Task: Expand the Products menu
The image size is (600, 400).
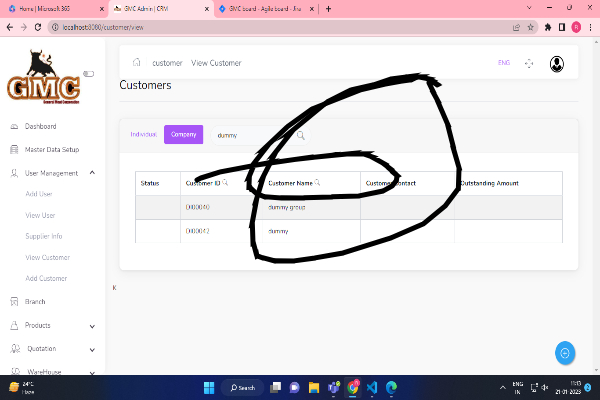Action: [x=92, y=325]
